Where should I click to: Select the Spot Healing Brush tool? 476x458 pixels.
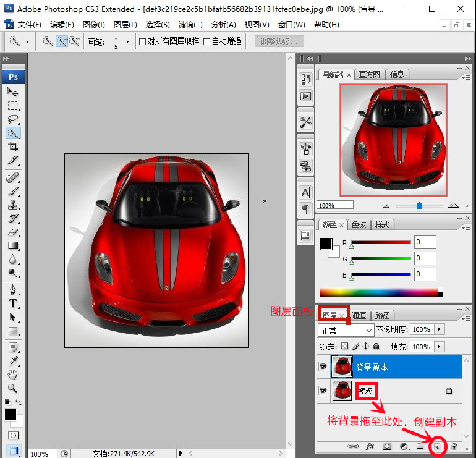click(x=13, y=177)
